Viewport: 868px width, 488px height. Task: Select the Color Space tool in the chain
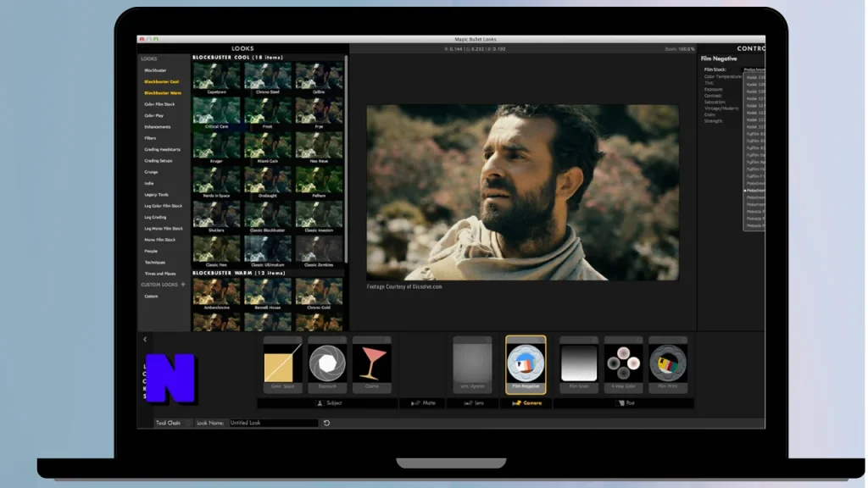tap(282, 364)
